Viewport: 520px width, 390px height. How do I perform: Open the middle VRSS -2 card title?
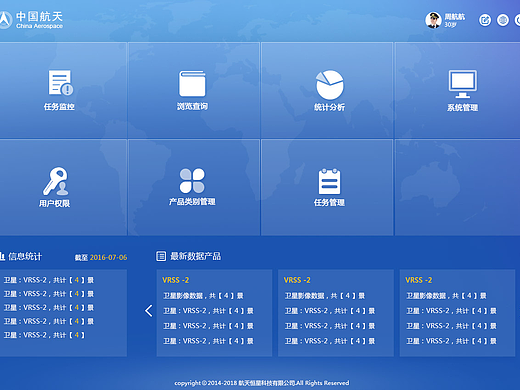(297, 280)
